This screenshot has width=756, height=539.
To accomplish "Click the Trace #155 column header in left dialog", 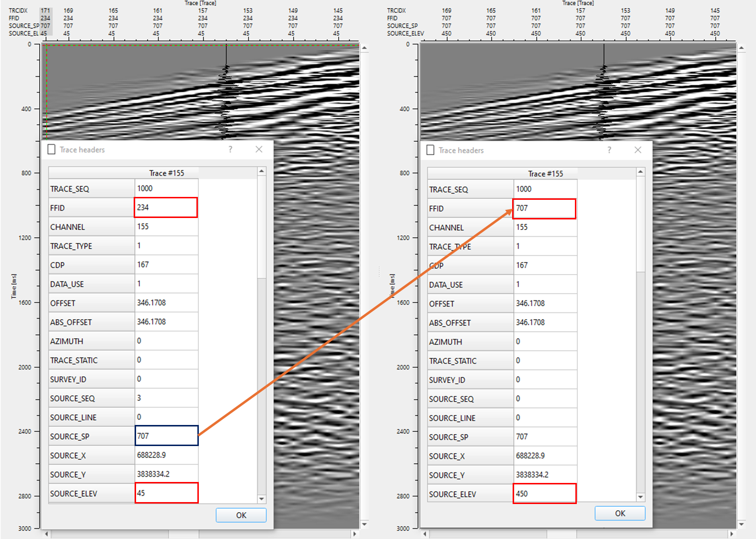I will (x=166, y=173).
